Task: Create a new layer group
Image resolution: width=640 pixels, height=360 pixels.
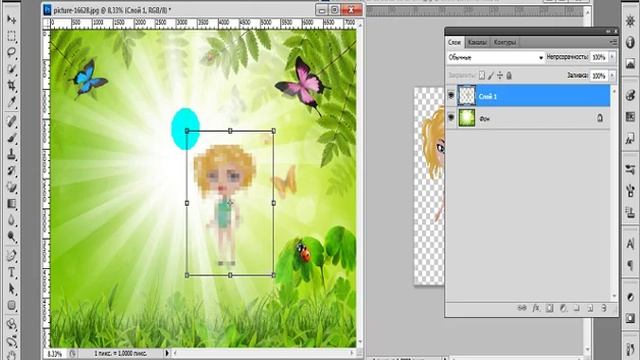Action: [577, 308]
